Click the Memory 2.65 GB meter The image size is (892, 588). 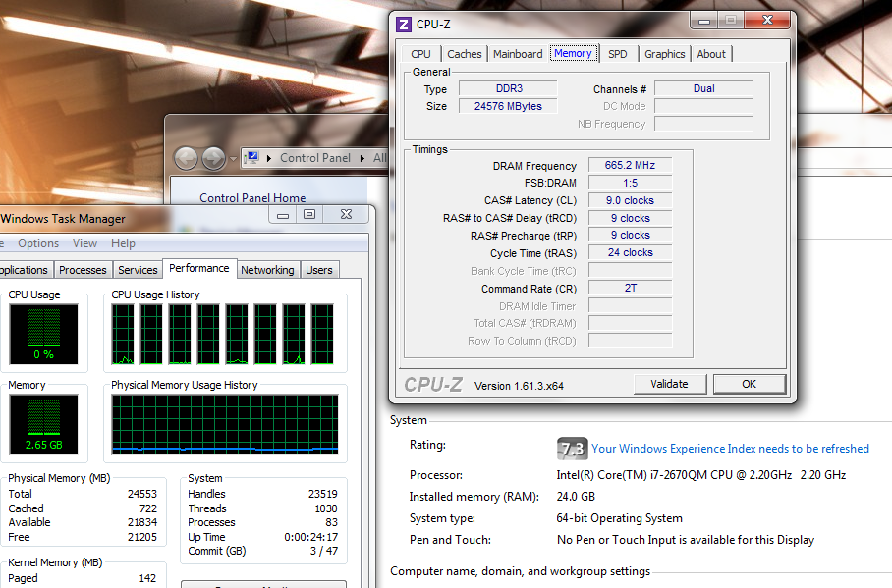(x=44, y=424)
